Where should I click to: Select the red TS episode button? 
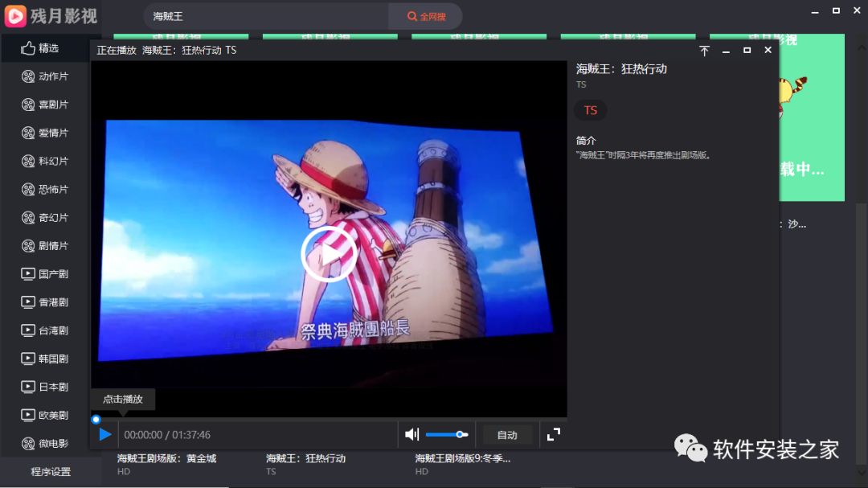point(591,110)
